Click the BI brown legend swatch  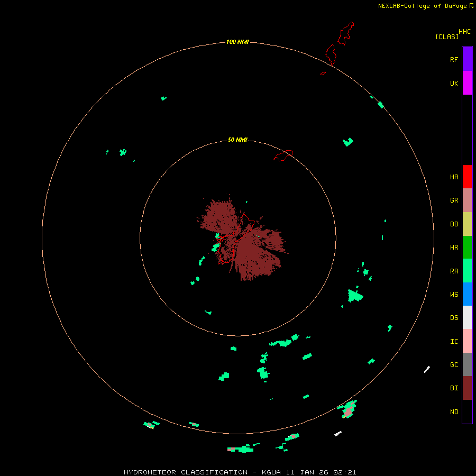tap(467, 388)
